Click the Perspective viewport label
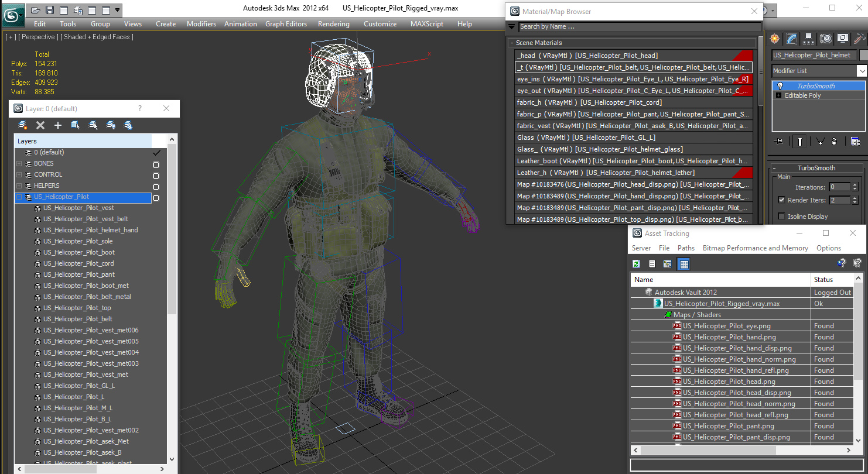This screenshot has height=474, width=868. (39, 37)
